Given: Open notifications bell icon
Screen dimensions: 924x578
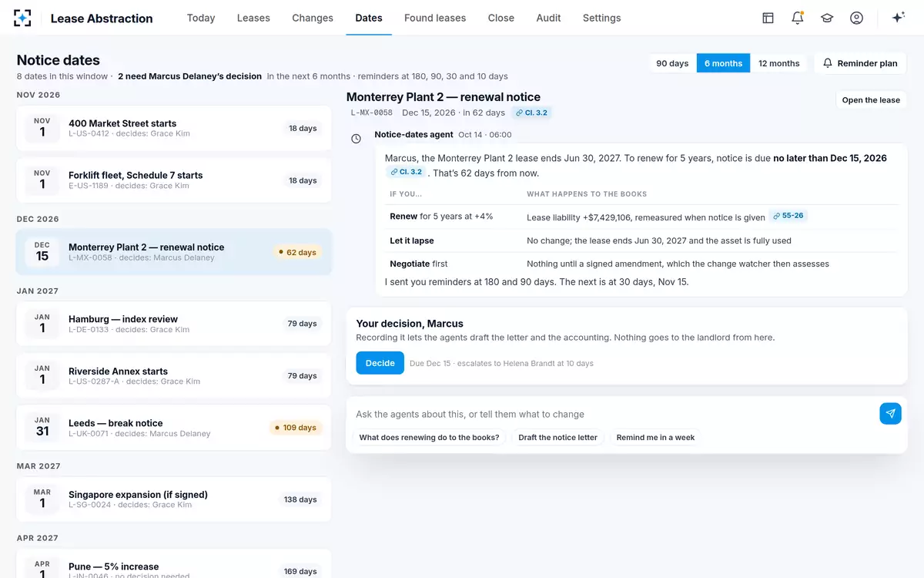Looking at the screenshot, I should pyautogui.click(x=797, y=18).
